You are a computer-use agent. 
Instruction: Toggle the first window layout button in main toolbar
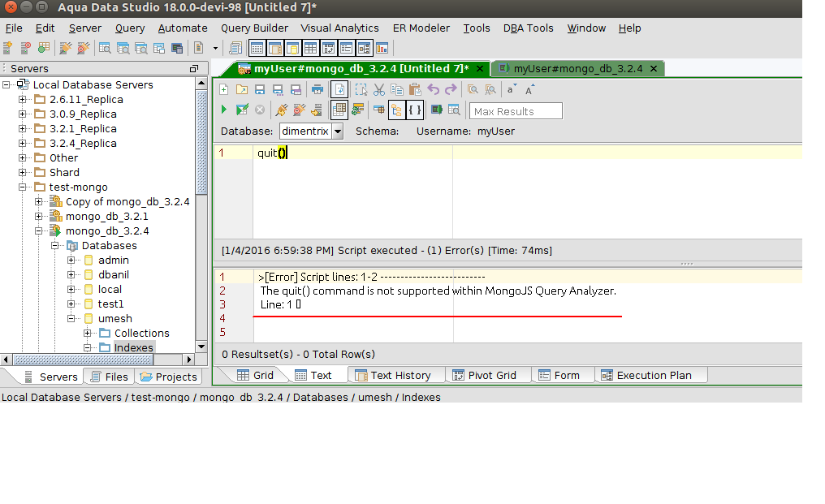[x=257, y=49]
